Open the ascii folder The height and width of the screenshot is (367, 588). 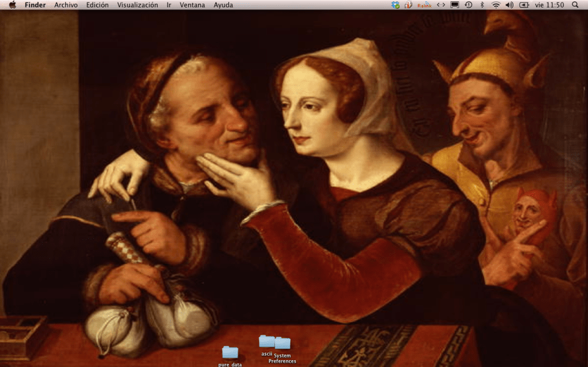tap(266, 343)
